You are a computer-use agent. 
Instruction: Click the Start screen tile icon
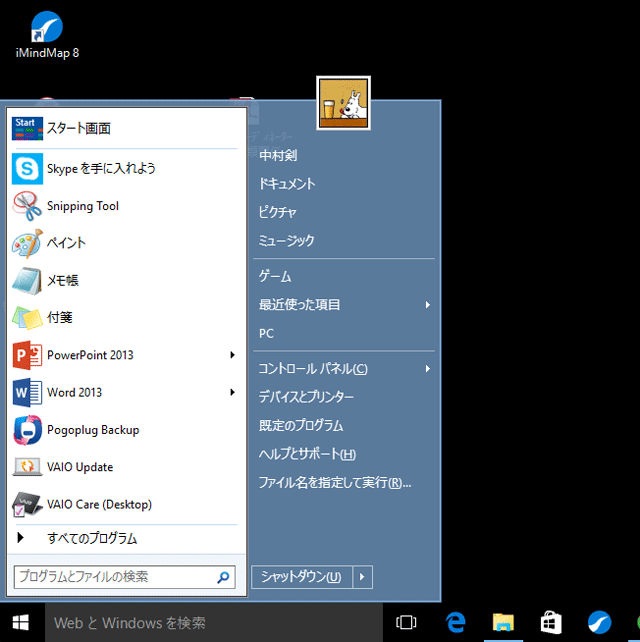(x=27, y=129)
